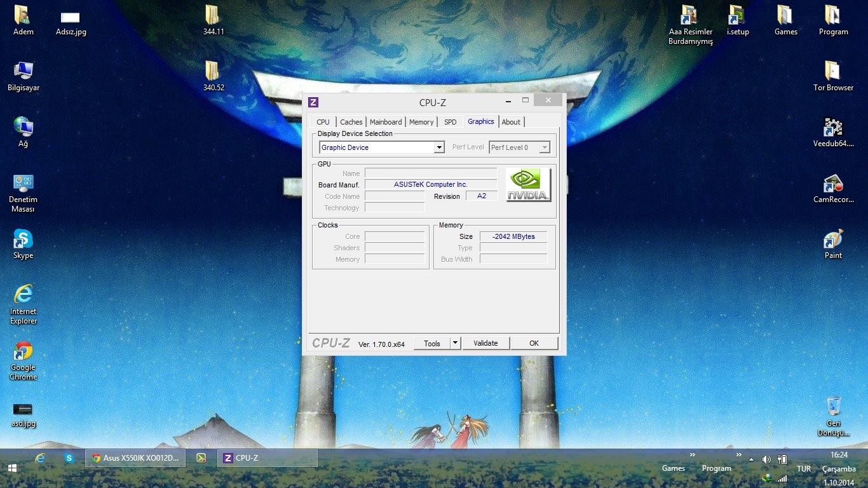Image resolution: width=868 pixels, height=488 pixels.
Task: Click the Tools button
Action: [x=432, y=343]
